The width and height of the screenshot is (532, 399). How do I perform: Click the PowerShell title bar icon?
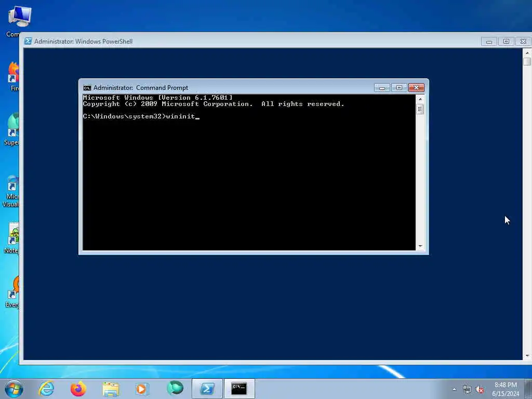(28, 42)
